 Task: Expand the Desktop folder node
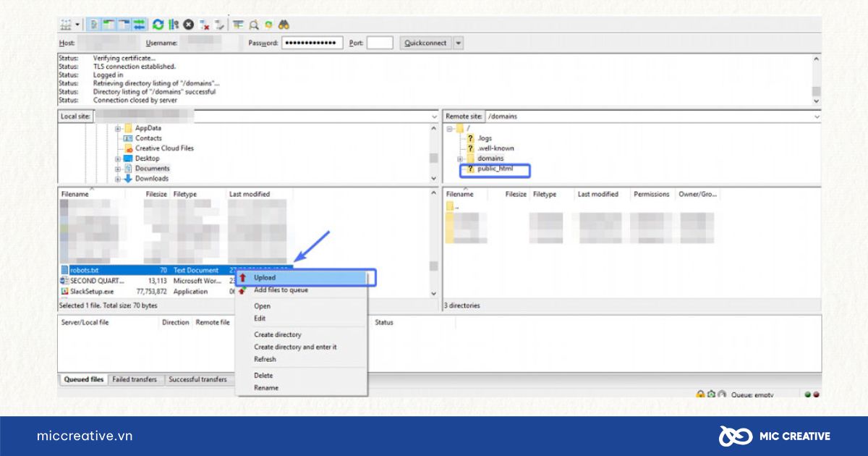117,159
